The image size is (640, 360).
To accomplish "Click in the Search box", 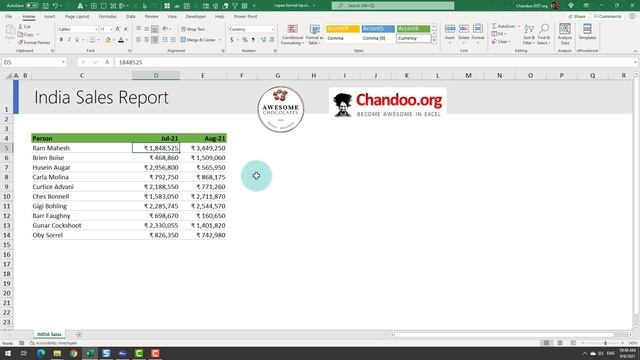I will (393, 6).
